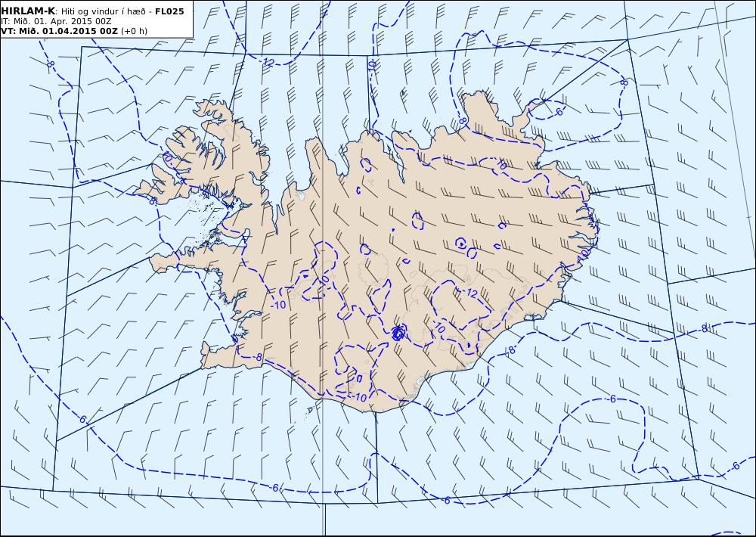
Task: Click the 'IT: Mið. 01. Apr. 2015 00Z' line
Action: [x=57, y=21]
